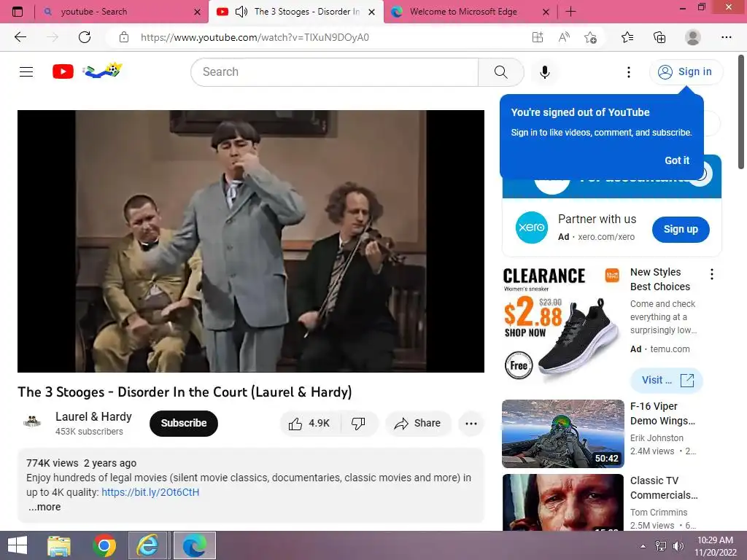This screenshot has width=747, height=560.
Task: Click inside the YouTube search field
Action: point(334,72)
